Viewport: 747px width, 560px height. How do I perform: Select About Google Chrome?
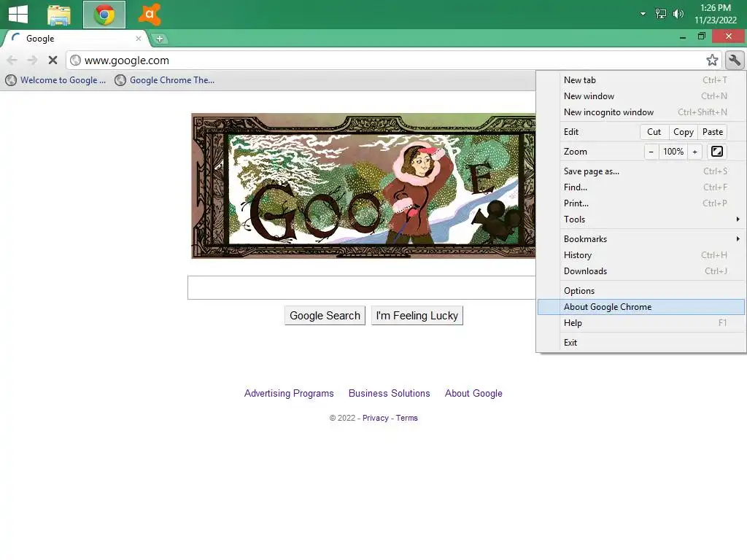[641, 307]
